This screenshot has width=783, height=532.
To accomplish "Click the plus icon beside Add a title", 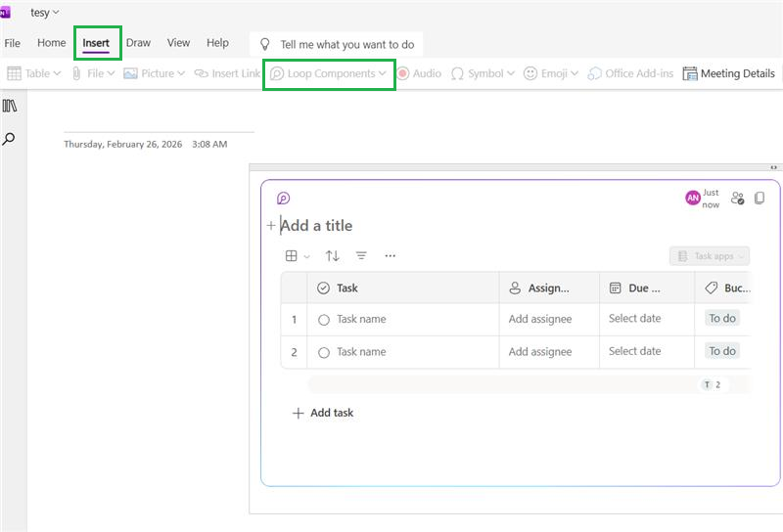I will click(x=271, y=226).
